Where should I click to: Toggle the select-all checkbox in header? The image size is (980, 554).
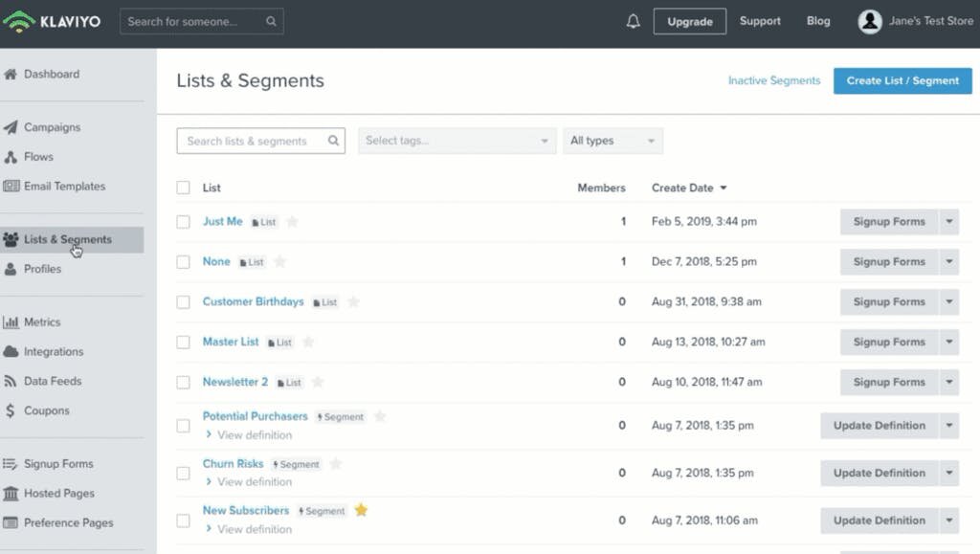[x=183, y=188]
